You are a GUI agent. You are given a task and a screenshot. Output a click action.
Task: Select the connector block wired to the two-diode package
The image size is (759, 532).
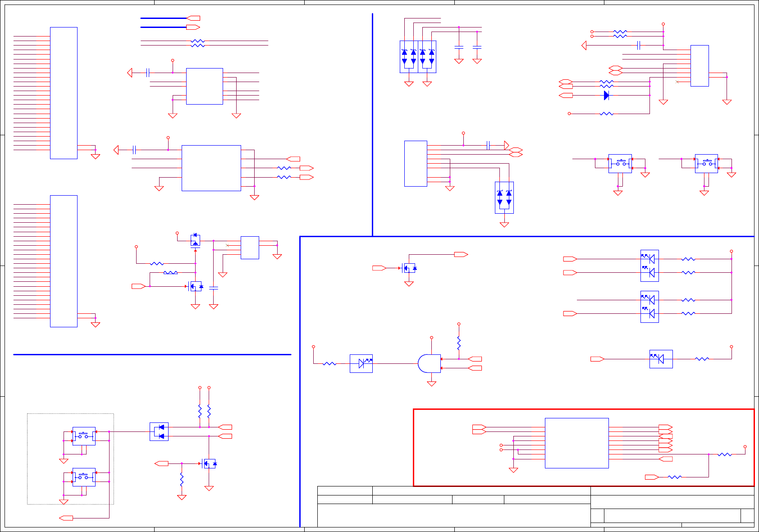click(416, 164)
